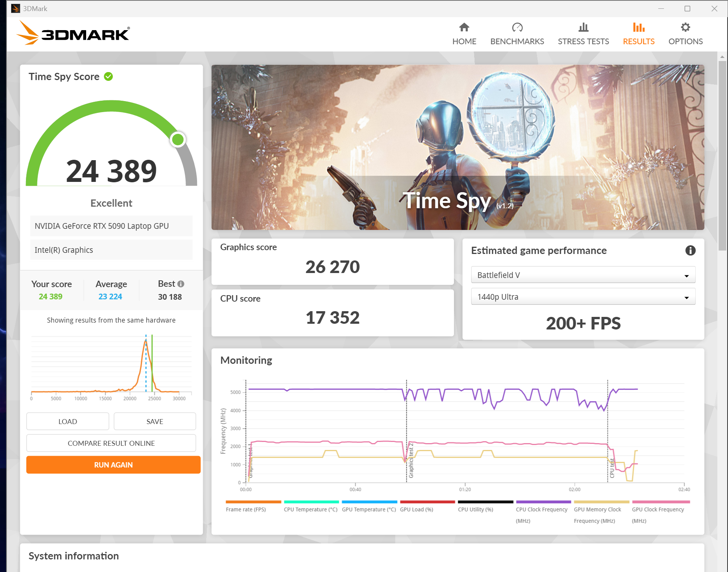Click the Time Spy banner image
The height and width of the screenshot is (572, 728).
458,147
